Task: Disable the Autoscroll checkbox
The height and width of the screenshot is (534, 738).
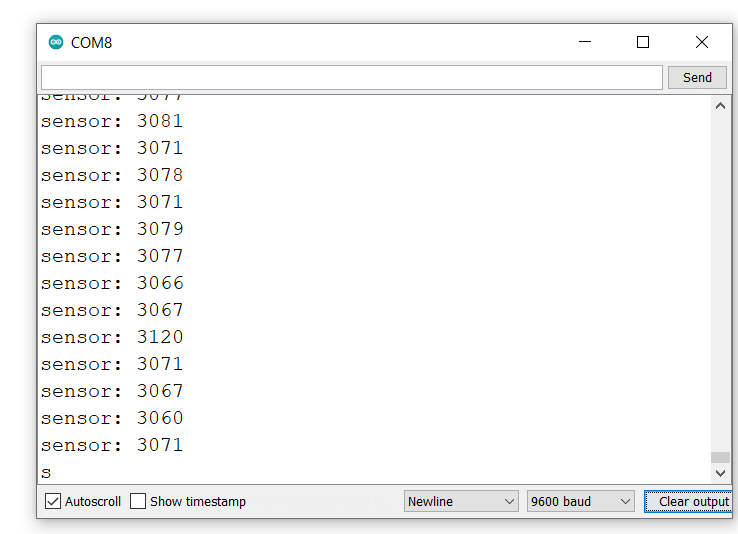Action: (54, 501)
